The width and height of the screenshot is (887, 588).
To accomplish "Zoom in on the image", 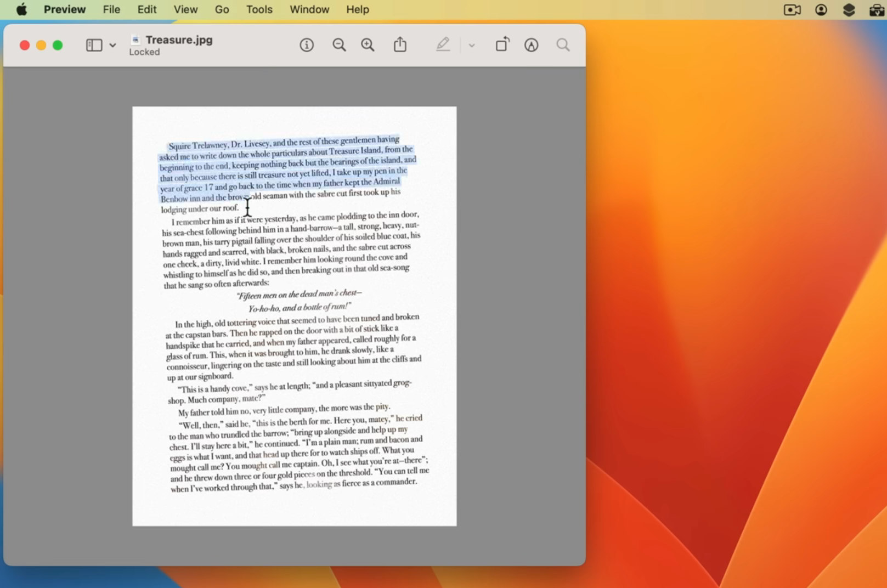I will click(x=368, y=45).
